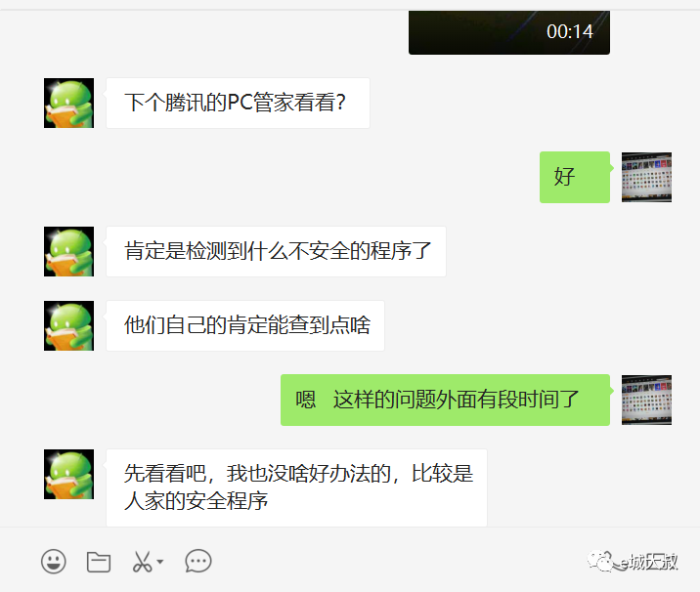Select the message starting with '先看看吧'
The height and width of the screenshot is (592, 700).
(296, 487)
